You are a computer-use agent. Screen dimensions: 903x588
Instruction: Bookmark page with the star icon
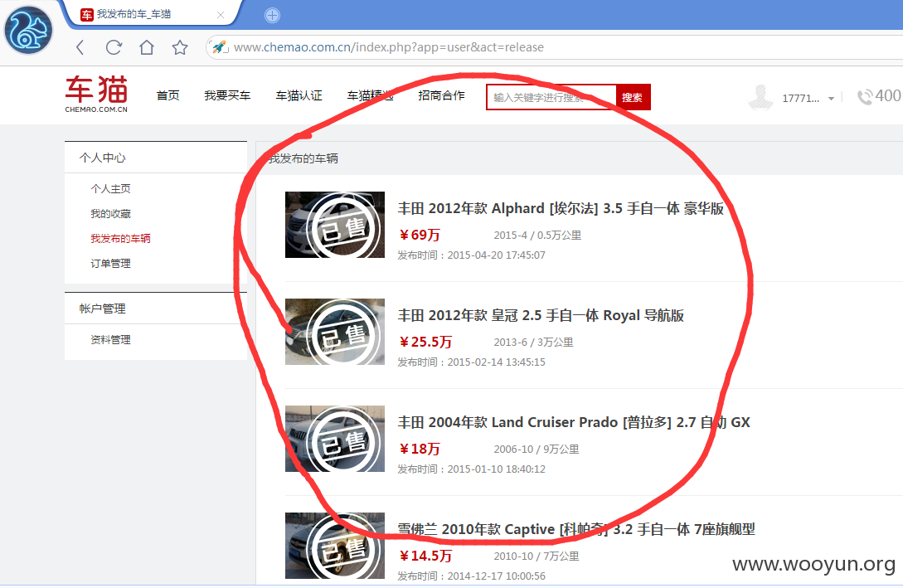[x=180, y=47]
